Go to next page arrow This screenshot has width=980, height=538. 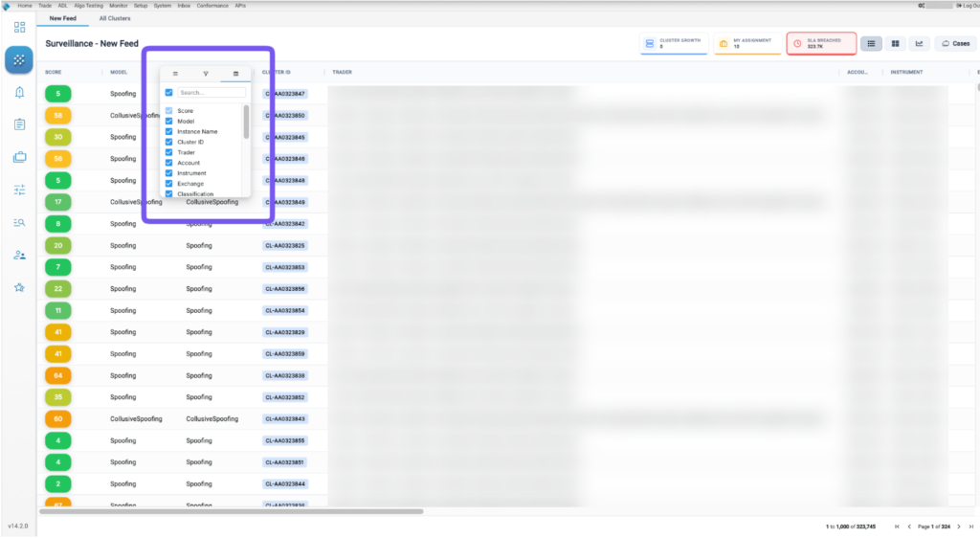959,527
